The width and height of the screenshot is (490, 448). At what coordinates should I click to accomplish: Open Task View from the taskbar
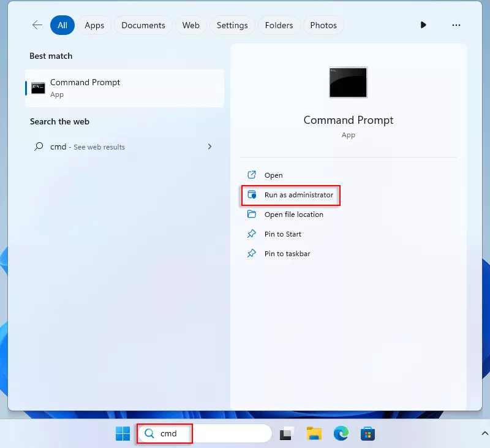tap(287, 434)
